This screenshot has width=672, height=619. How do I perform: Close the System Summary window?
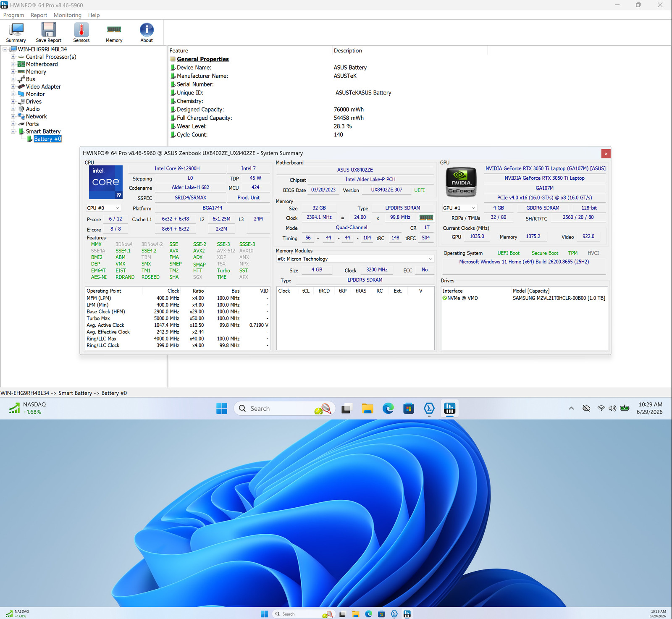[606, 154]
